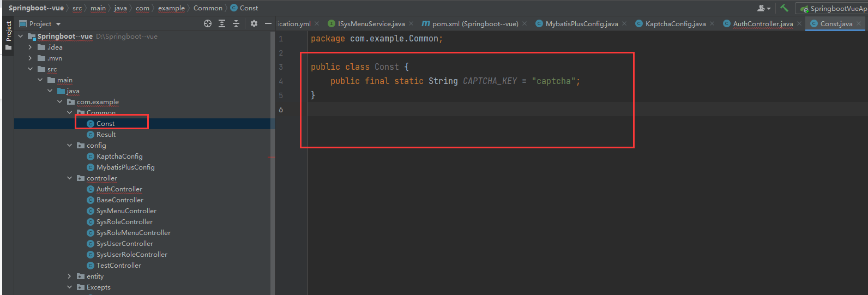Open AuthController class in tree
This screenshot has height=295, width=868.
(119, 189)
